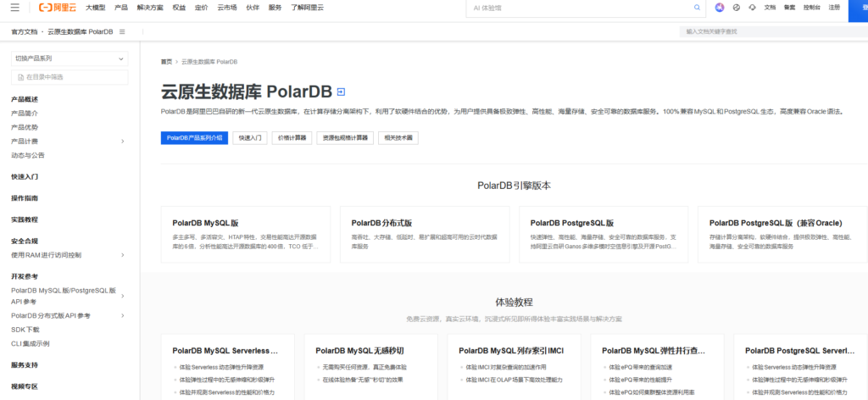Expand the 产品计费 chevron in sidebar

122,141
